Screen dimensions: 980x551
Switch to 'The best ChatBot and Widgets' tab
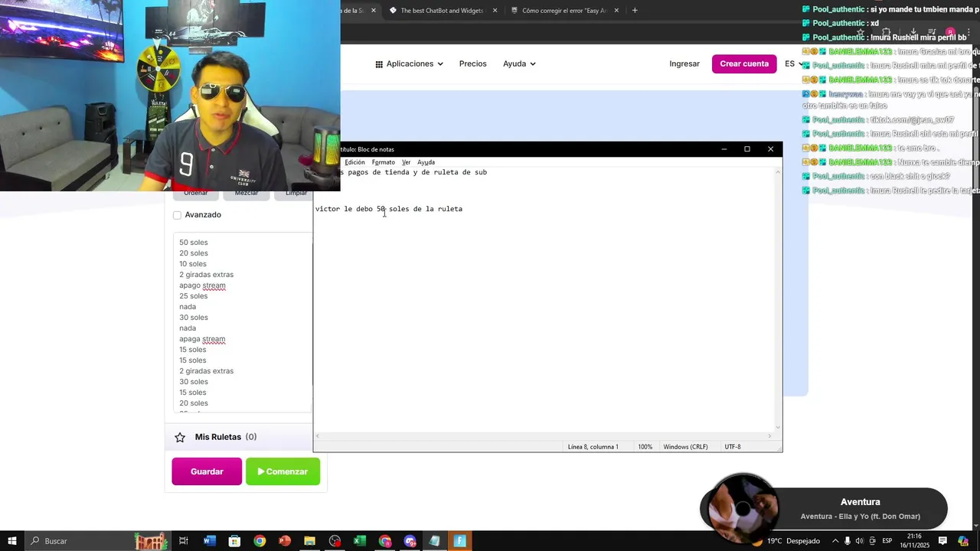point(442,11)
